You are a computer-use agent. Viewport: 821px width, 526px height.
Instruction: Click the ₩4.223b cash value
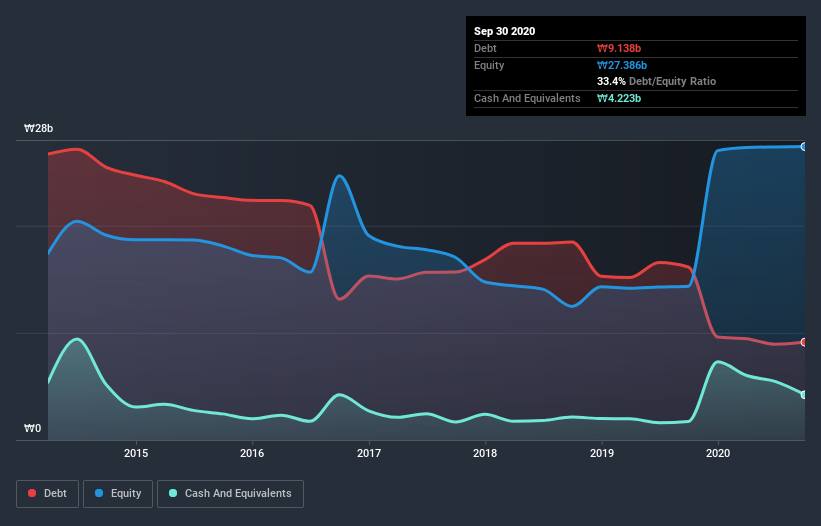click(619, 98)
